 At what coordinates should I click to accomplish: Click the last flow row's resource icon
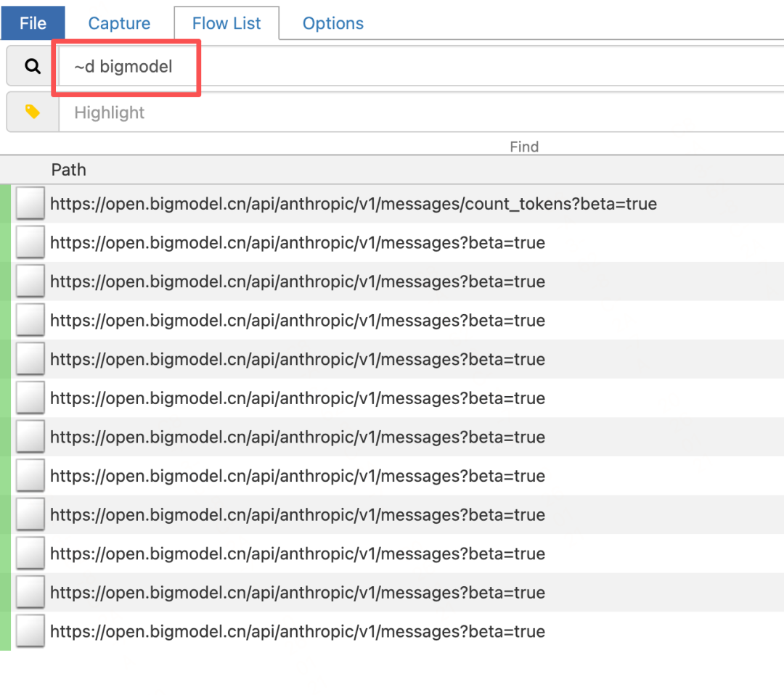[x=30, y=631]
